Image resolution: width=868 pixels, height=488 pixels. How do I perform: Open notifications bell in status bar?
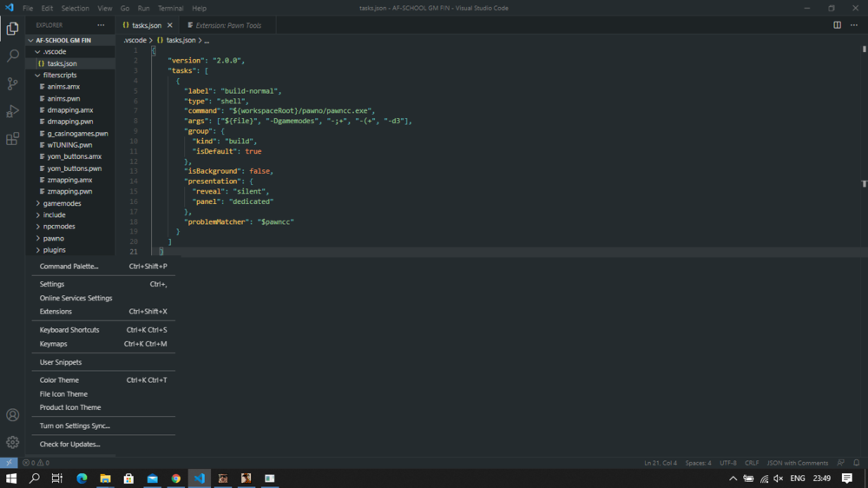[x=857, y=463]
